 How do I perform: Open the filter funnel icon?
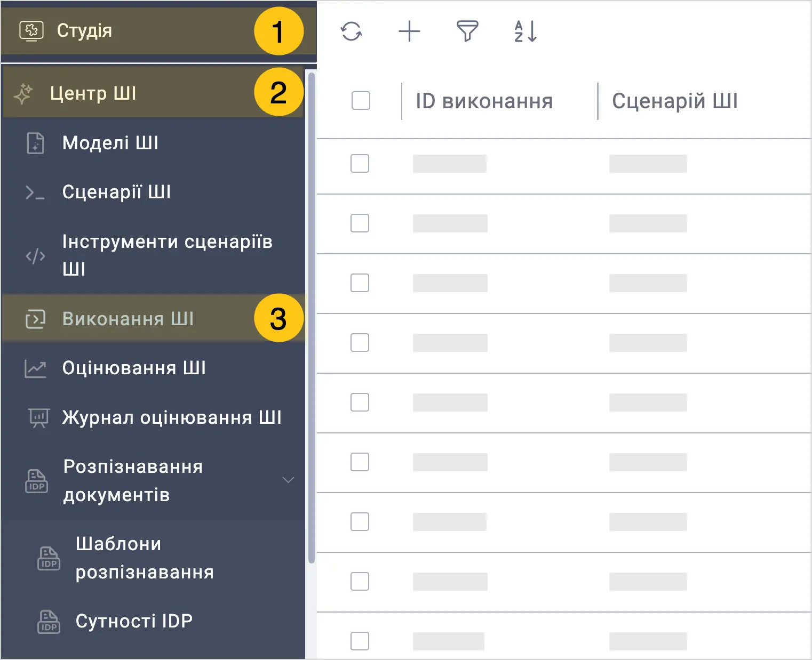(x=467, y=31)
